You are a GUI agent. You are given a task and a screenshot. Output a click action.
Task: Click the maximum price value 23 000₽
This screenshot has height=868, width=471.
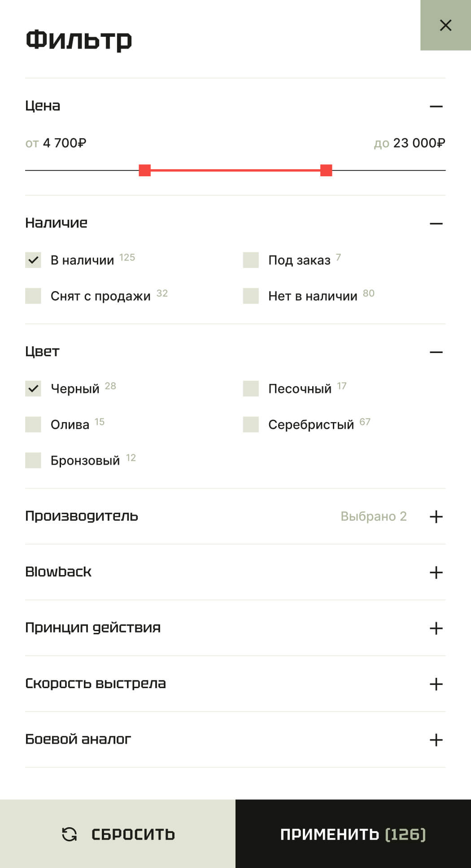click(x=418, y=143)
